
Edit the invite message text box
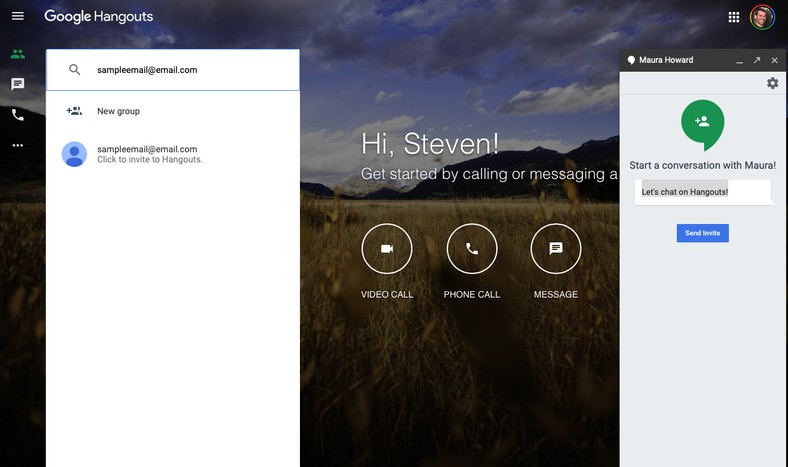click(x=703, y=191)
